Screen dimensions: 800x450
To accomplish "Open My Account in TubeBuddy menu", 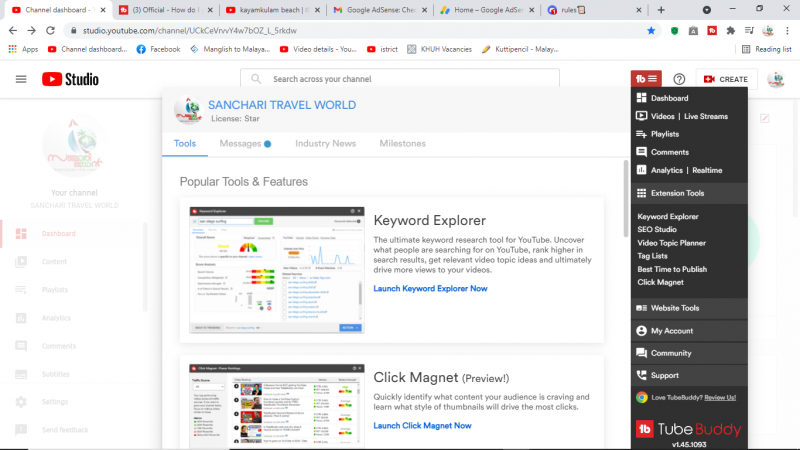I will click(x=671, y=330).
